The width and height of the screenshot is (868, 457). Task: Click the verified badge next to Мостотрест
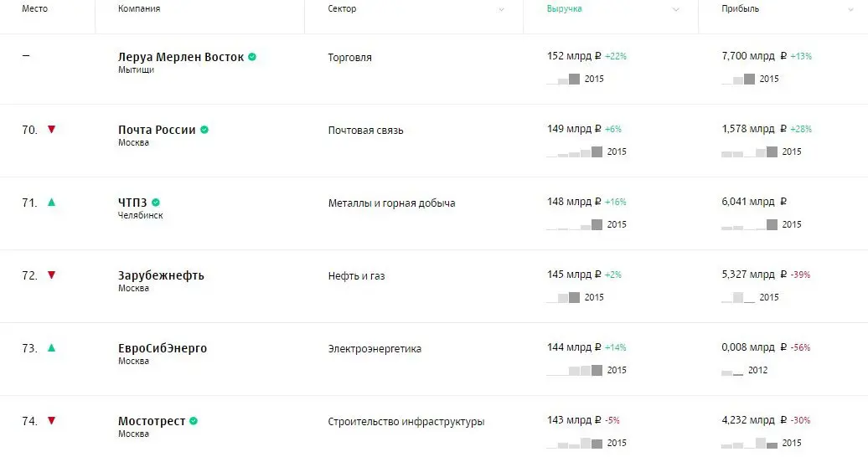coord(194,421)
